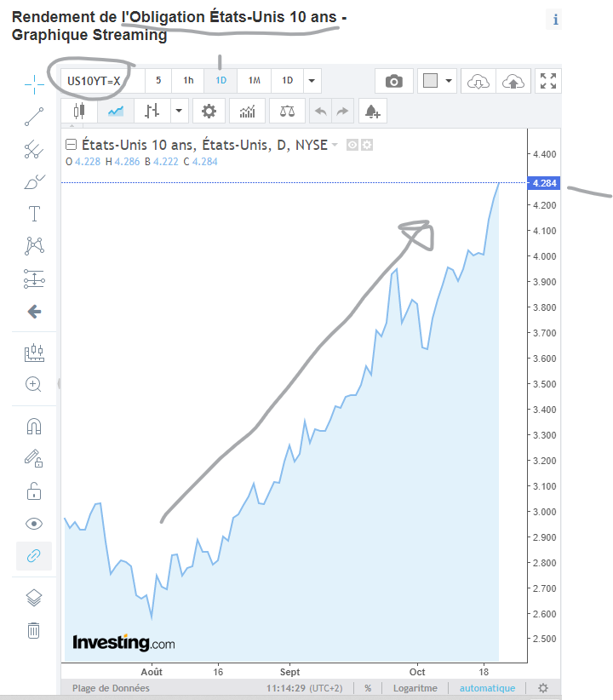Click the info icon at top right

555,20
